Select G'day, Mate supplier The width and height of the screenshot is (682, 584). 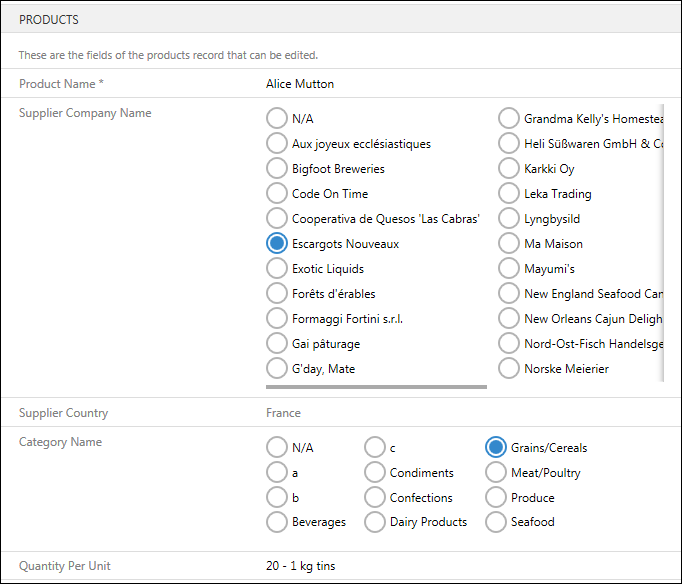point(277,369)
